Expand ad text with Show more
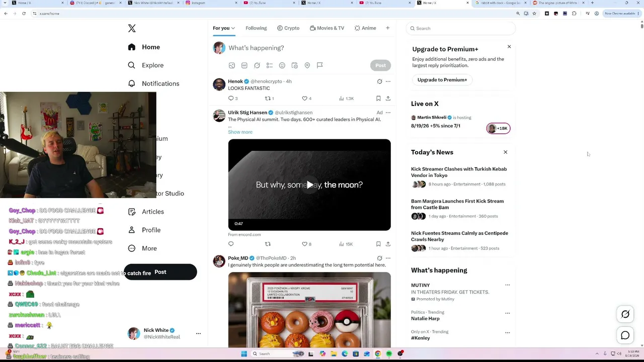This screenshot has width=644, height=362. [240, 132]
